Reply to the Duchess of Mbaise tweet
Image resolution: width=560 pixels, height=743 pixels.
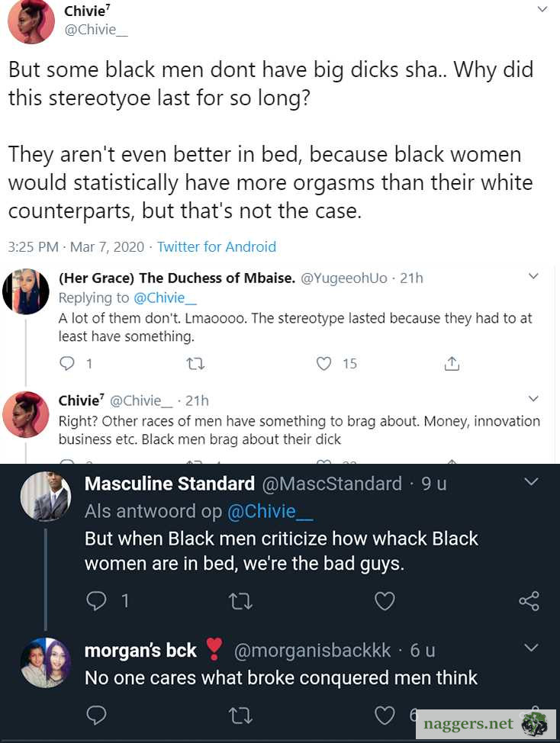67,364
